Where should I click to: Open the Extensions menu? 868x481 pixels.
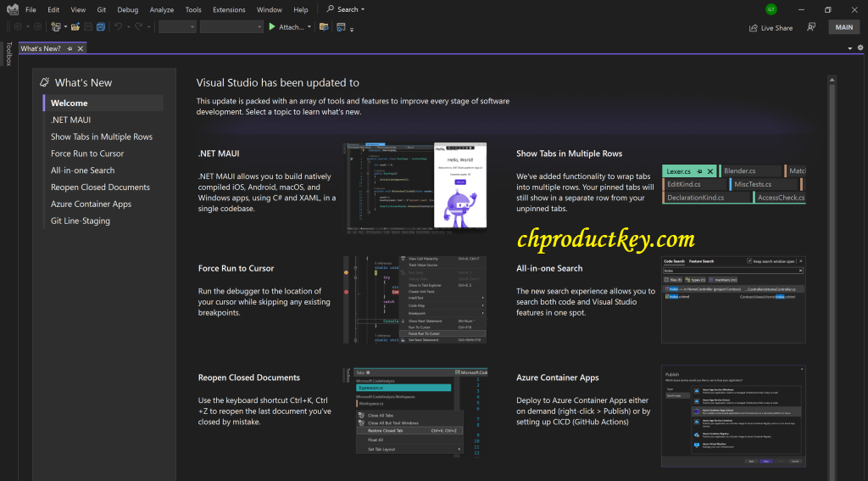[x=229, y=9]
